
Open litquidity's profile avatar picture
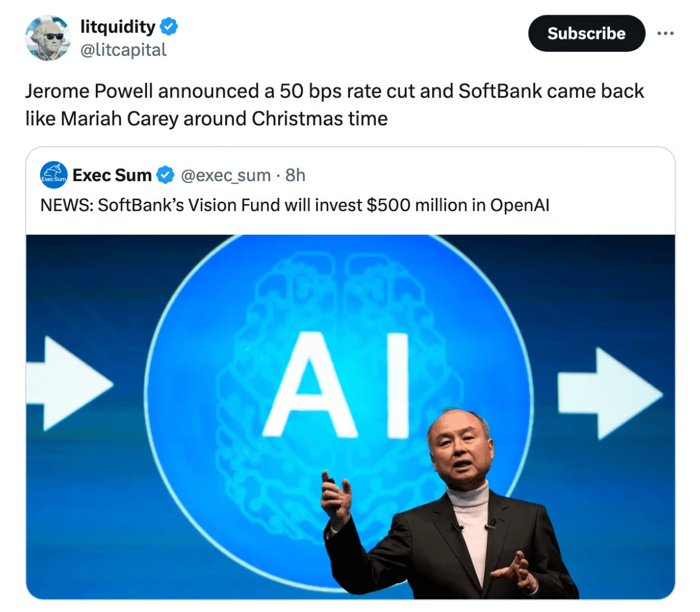point(48,38)
